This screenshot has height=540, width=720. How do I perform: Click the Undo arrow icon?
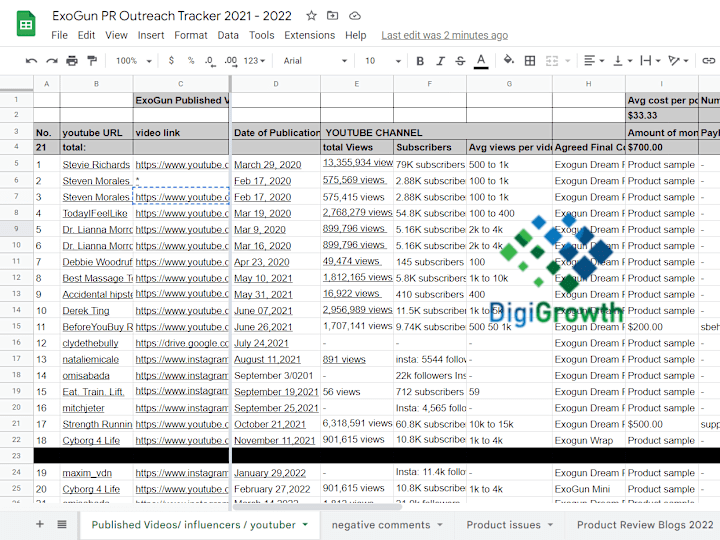click(x=31, y=61)
